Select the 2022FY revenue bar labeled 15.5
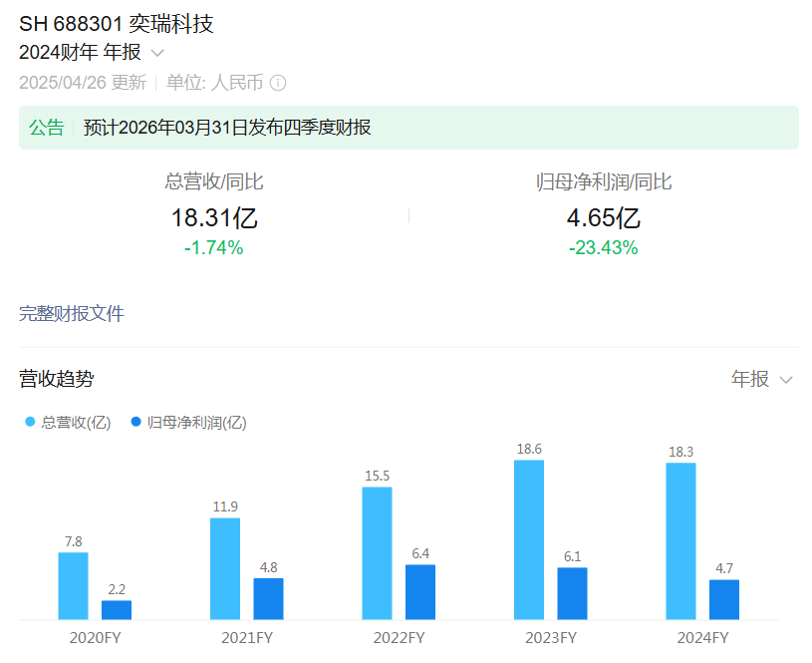Screen dimensions: 812x663 coord(377,553)
